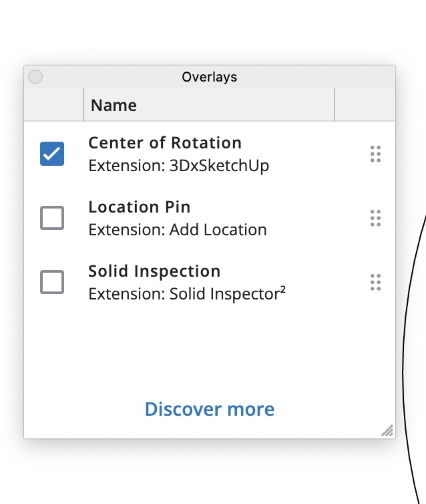
Task: Select the Solid Inspection overlay title
Action: [154, 271]
